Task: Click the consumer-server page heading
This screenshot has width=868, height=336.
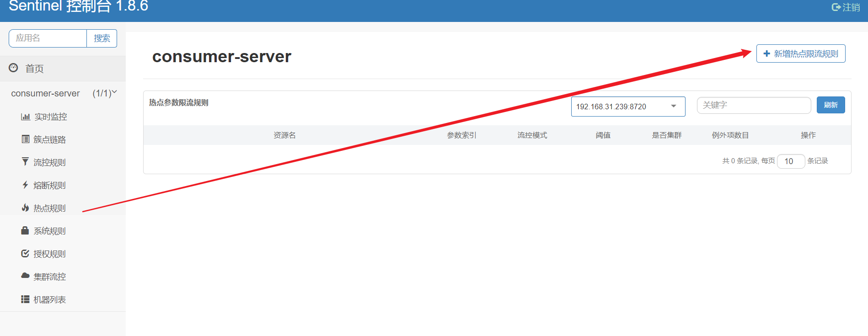Action: click(222, 57)
